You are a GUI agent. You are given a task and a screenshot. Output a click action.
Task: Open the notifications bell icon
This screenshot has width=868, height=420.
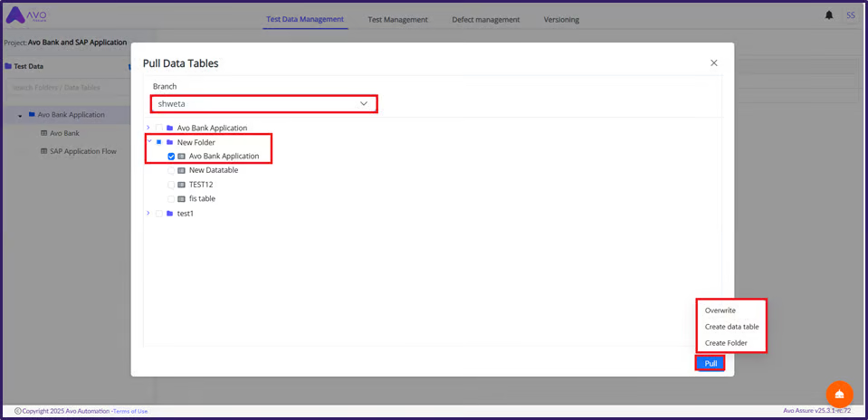pyautogui.click(x=829, y=15)
